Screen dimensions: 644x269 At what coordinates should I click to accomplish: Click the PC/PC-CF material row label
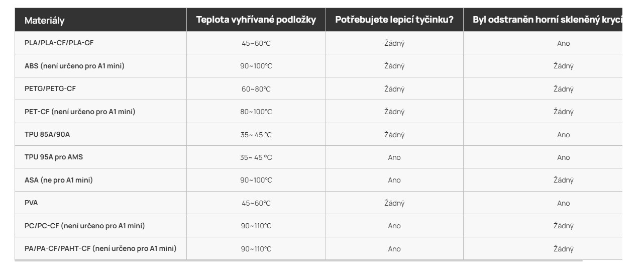(x=84, y=226)
